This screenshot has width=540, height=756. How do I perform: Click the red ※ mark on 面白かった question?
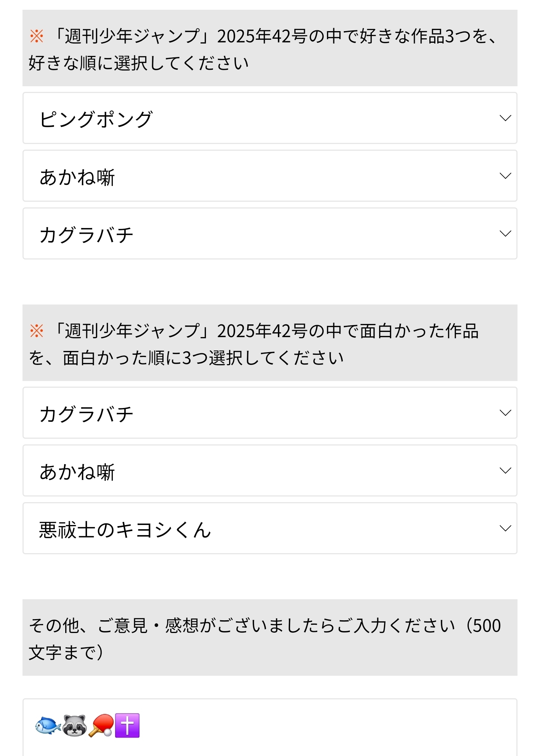click(x=37, y=331)
